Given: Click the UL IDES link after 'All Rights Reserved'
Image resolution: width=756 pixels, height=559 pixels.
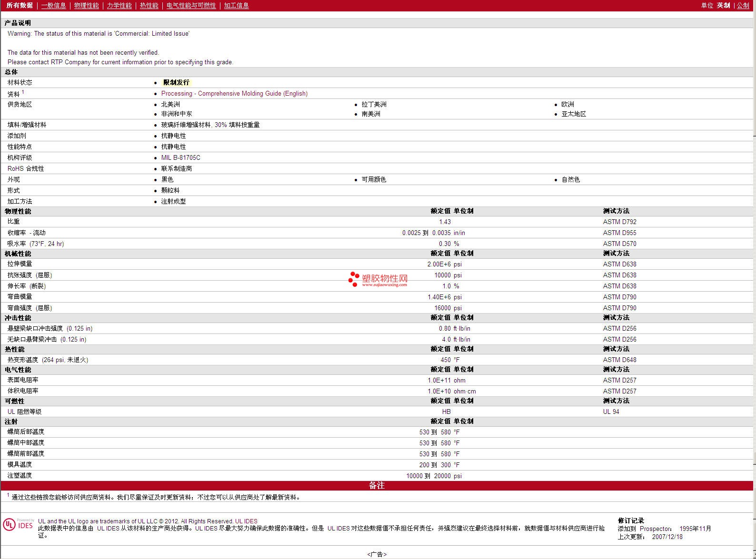Looking at the screenshot, I should point(246,521).
